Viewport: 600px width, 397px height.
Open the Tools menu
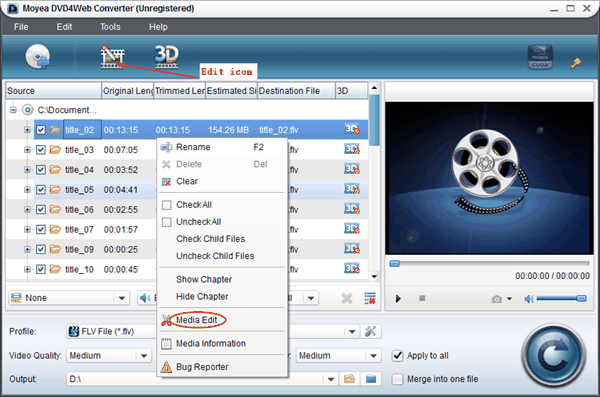110,27
